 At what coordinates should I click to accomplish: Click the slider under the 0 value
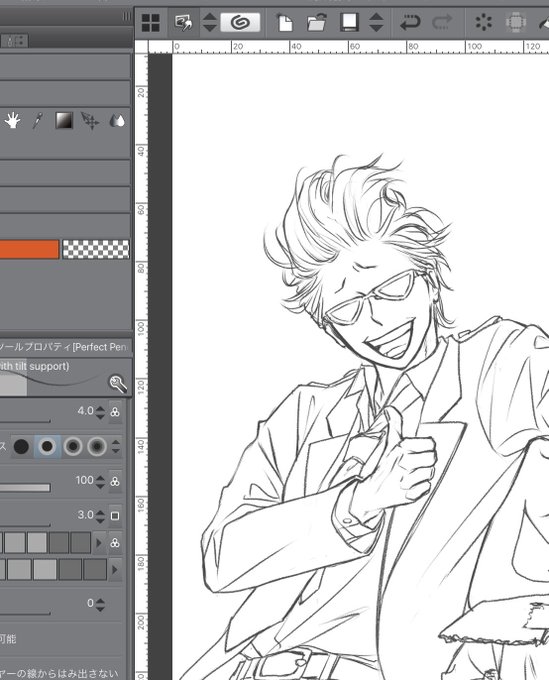[25, 613]
